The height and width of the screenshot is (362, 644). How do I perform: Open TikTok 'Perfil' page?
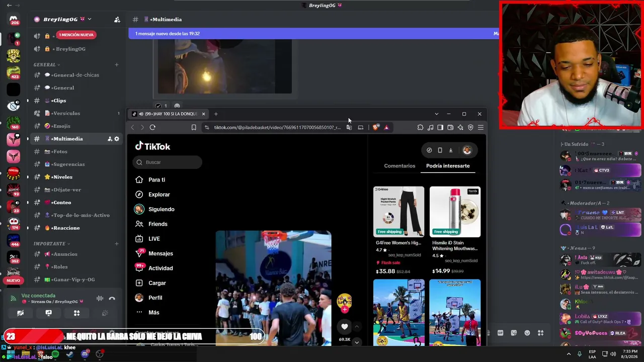tap(148, 298)
